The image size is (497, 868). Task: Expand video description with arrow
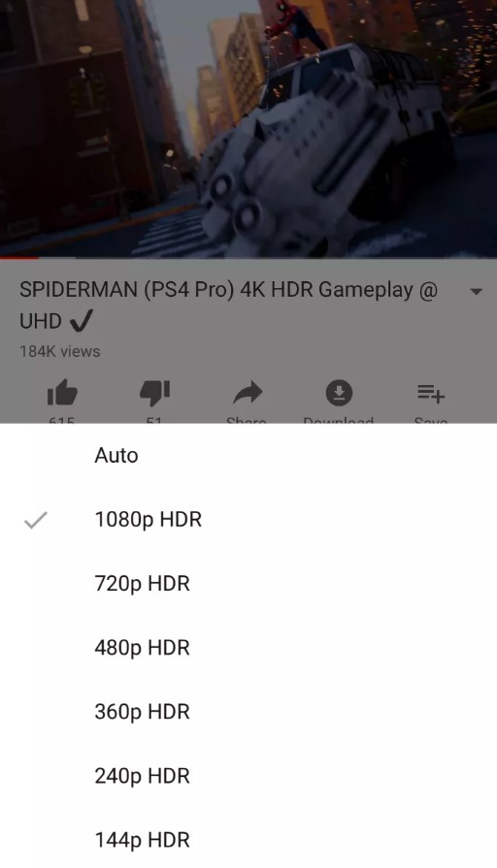point(476,291)
